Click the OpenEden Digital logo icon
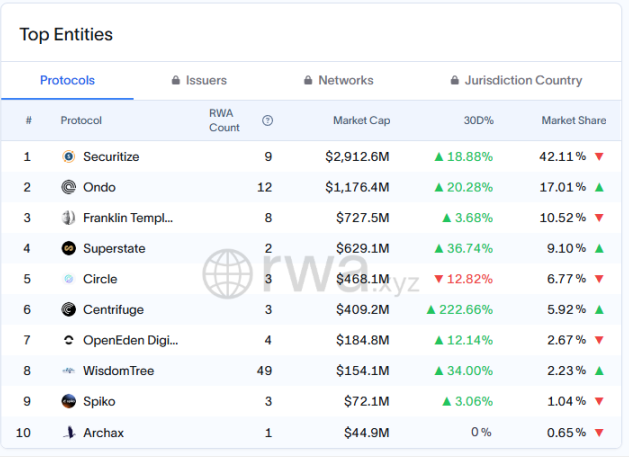 69,340
